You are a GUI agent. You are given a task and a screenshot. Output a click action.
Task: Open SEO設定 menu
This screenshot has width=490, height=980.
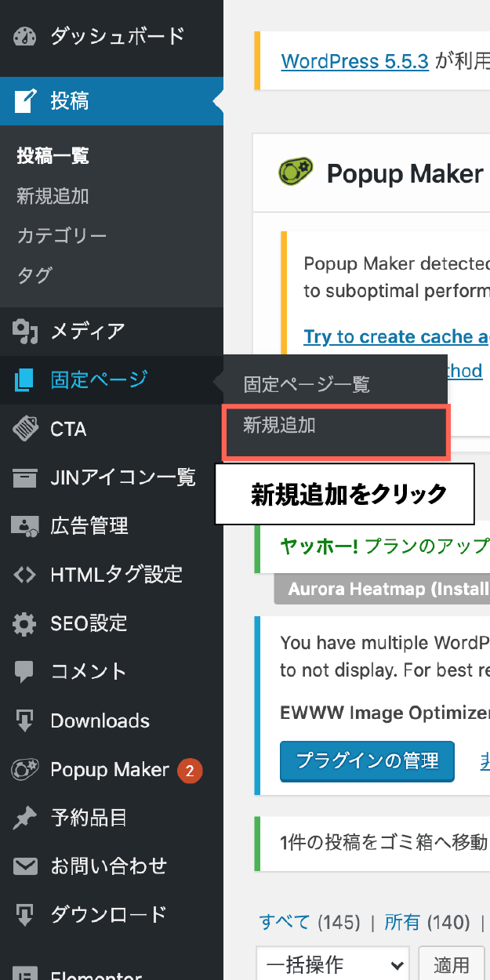pos(111,624)
